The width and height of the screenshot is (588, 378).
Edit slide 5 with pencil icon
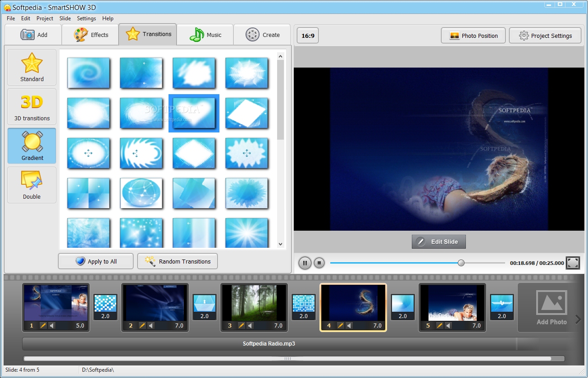coord(440,325)
